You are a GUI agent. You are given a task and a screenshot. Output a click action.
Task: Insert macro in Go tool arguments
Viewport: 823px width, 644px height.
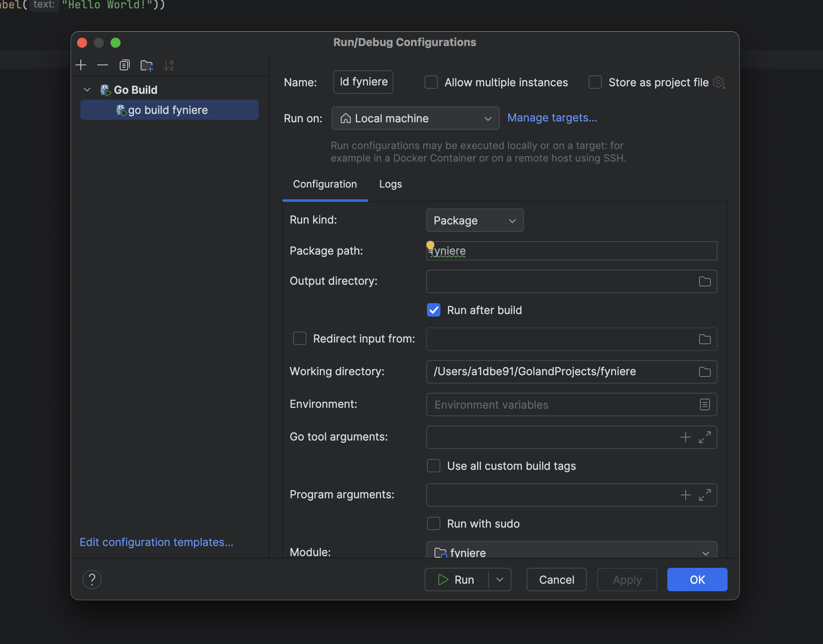pos(686,437)
